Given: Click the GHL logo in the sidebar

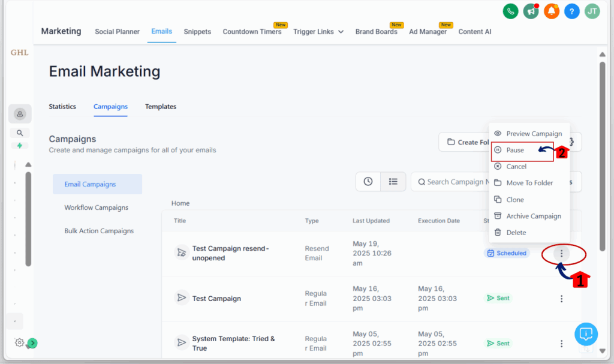Looking at the screenshot, I should [19, 53].
